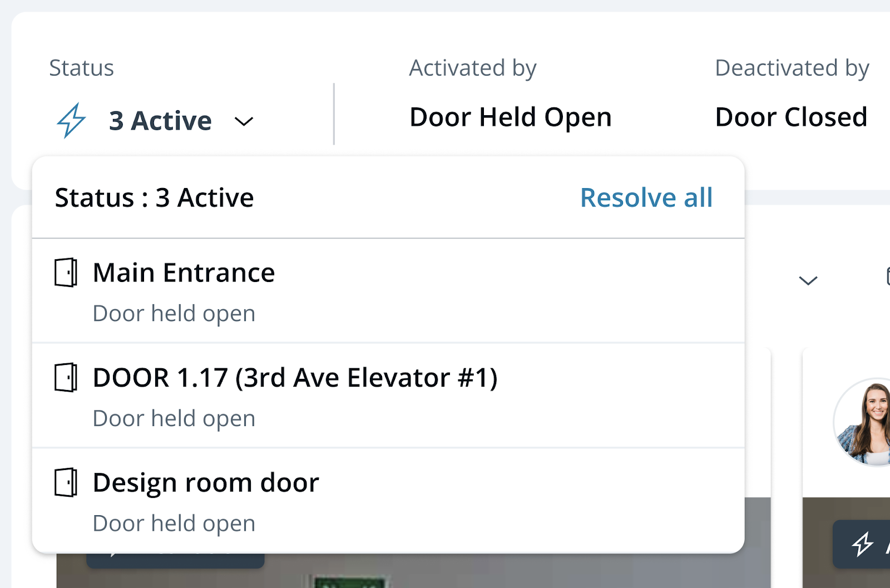Click the Design room door icon
Image resolution: width=890 pixels, height=588 pixels.
click(x=66, y=482)
